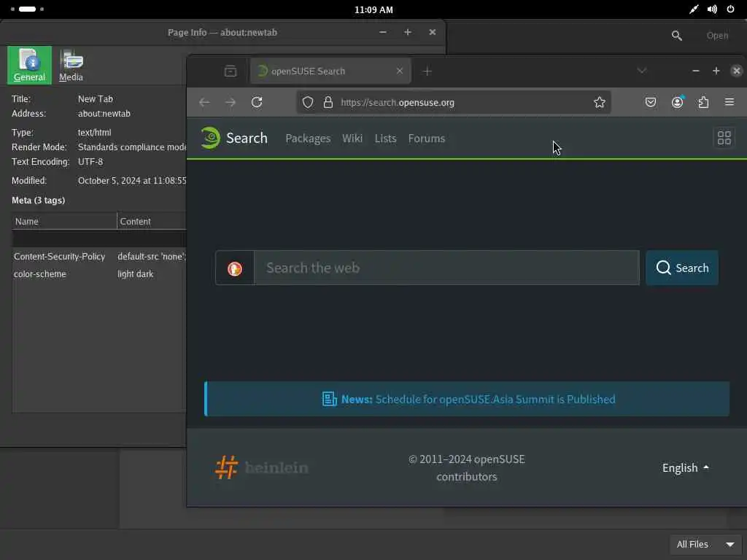Open the Forums navigation link
This screenshot has height=560, width=747.
click(x=426, y=139)
